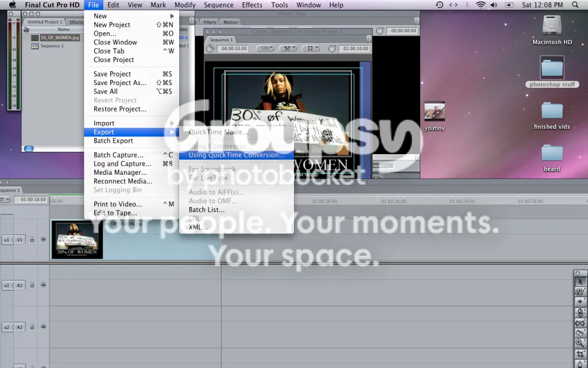Open the RT pop-up in the Timeline
The width and height of the screenshot is (588, 368).
[x=5, y=200]
